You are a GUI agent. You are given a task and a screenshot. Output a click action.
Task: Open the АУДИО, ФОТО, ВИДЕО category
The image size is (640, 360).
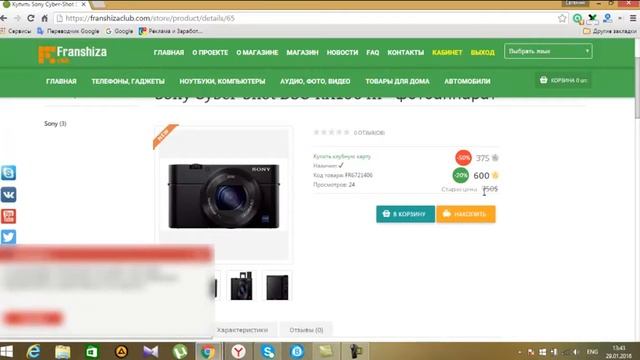click(315, 81)
